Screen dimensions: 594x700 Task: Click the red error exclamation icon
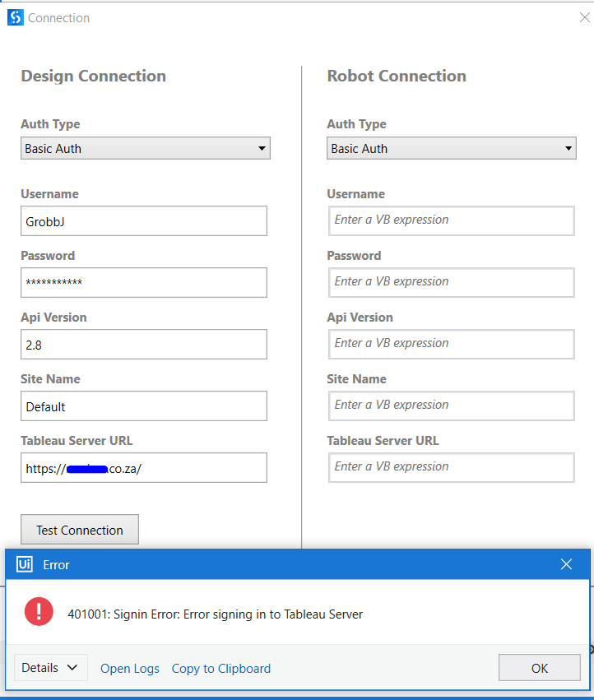click(x=39, y=612)
